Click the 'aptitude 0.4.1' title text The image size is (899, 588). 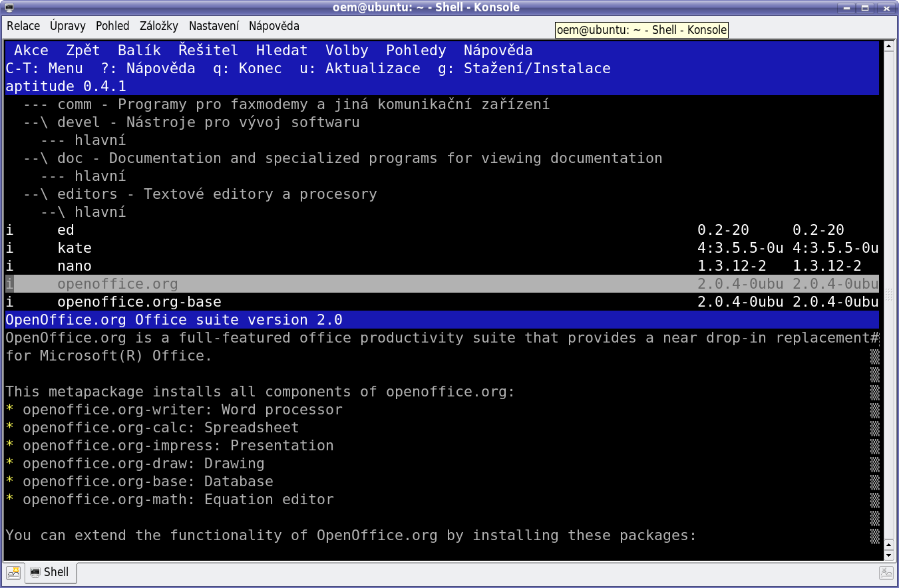pos(66,86)
